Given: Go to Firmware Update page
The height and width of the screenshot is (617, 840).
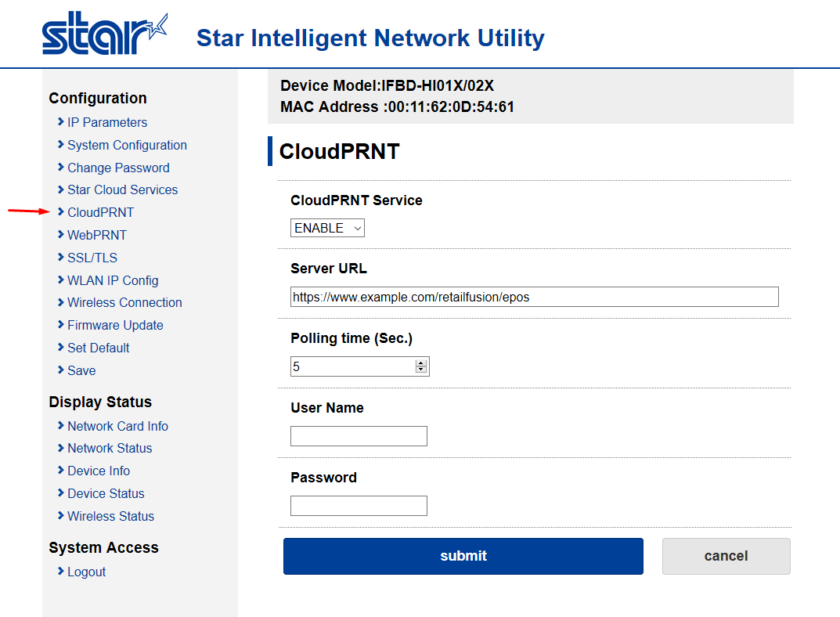Looking at the screenshot, I should 115,325.
